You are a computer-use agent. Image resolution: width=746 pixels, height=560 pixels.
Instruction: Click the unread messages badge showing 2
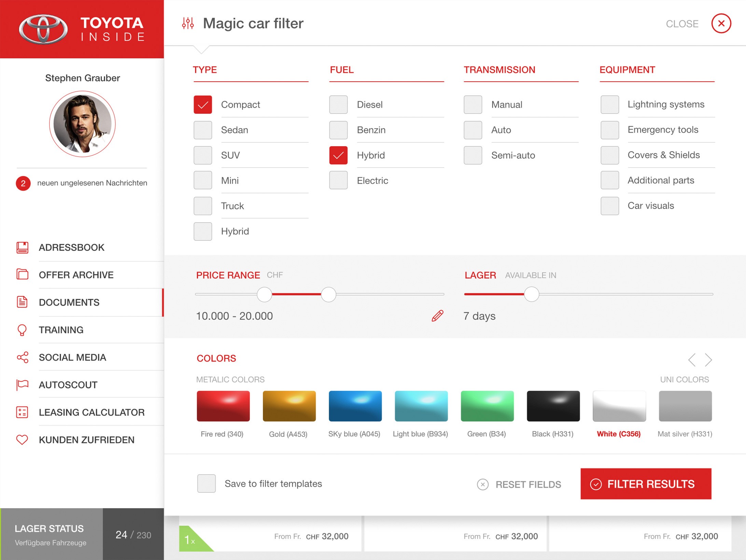23,183
